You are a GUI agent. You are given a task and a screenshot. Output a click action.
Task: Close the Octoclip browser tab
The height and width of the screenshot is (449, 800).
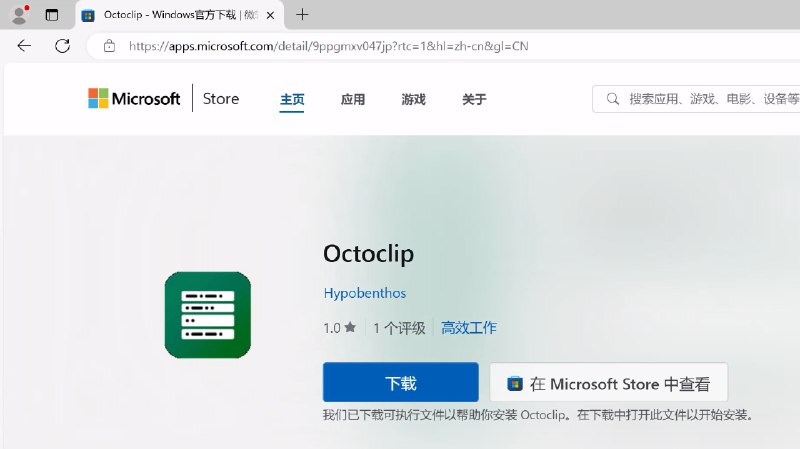coord(270,15)
